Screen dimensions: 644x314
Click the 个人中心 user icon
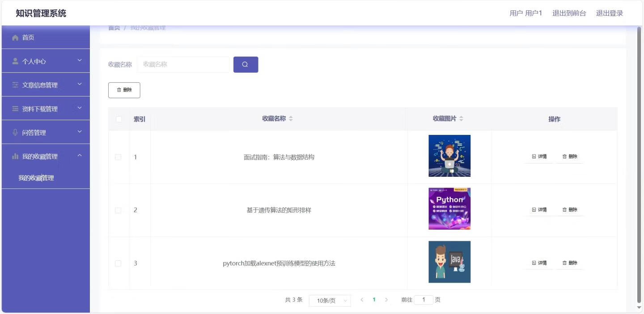[x=15, y=61]
